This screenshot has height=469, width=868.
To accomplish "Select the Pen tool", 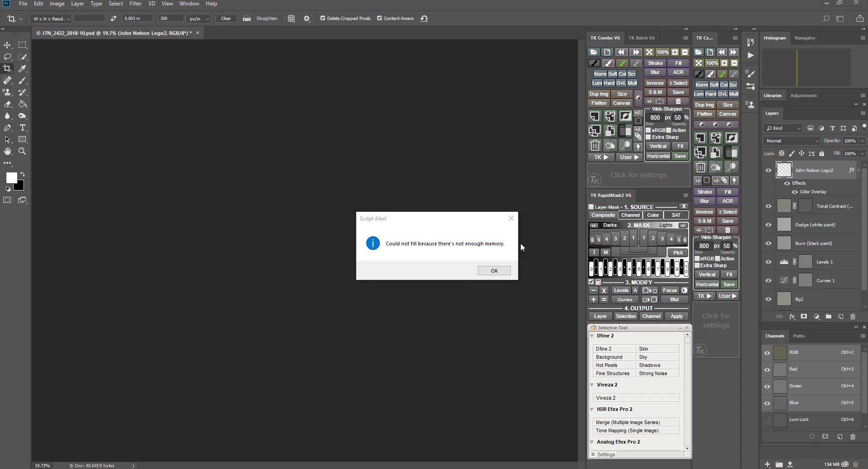I will point(8,127).
